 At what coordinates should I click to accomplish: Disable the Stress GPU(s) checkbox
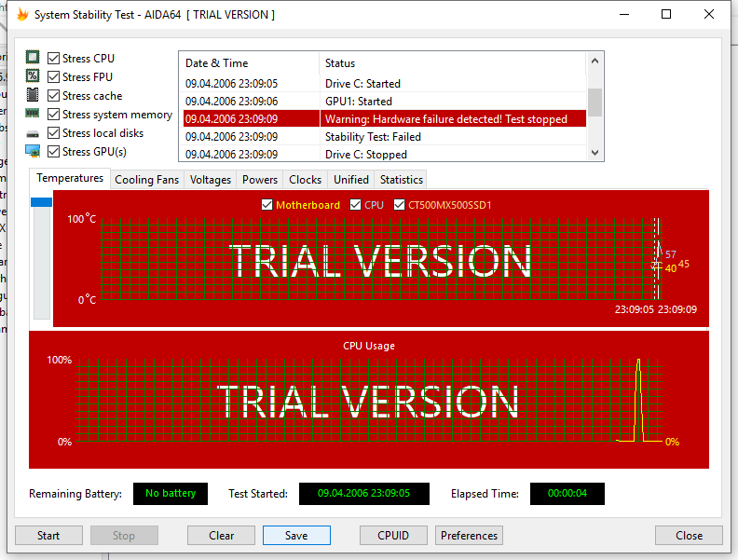tap(54, 152)
